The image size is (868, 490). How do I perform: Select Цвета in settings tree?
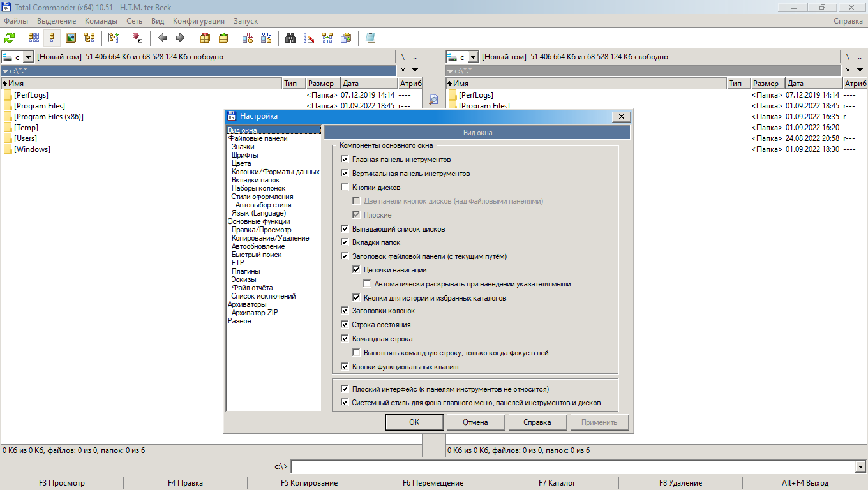pos(241,163)
